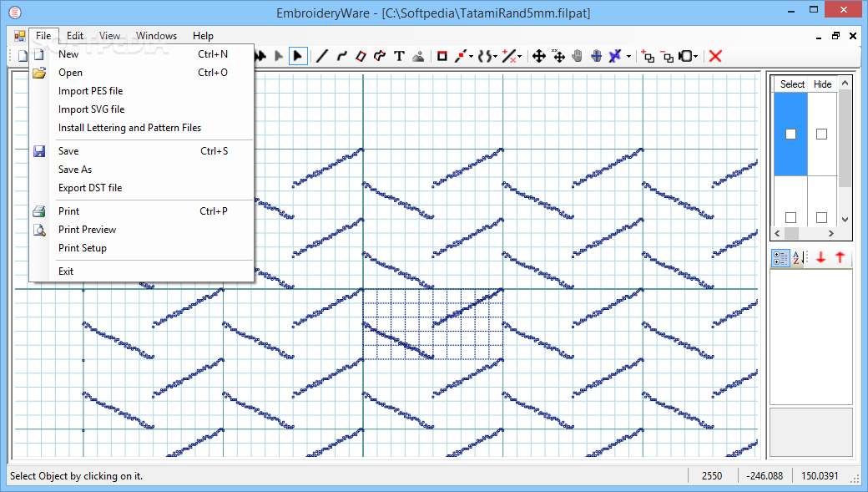Choose New from the File menu
The height and width of the screenshot is (492, 868).
point(142,54)
